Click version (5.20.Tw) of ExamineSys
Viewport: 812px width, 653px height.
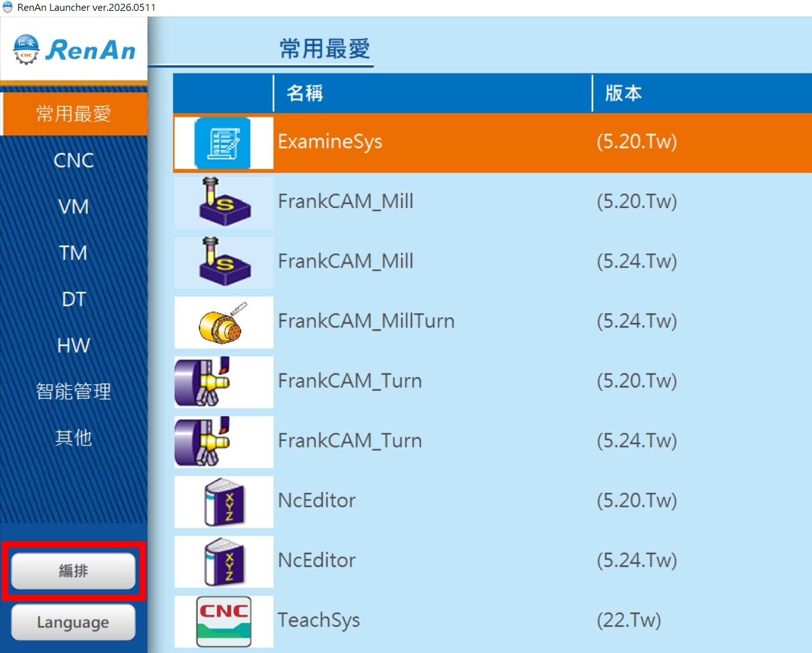(x=637, y=142)
